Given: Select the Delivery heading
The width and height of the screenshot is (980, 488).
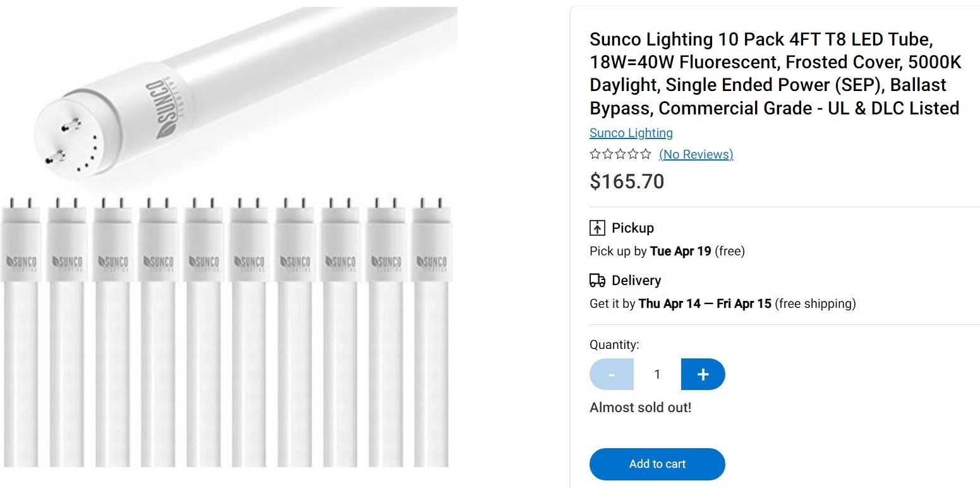Looking at the screenshot, I should click(x=636, y=280).
